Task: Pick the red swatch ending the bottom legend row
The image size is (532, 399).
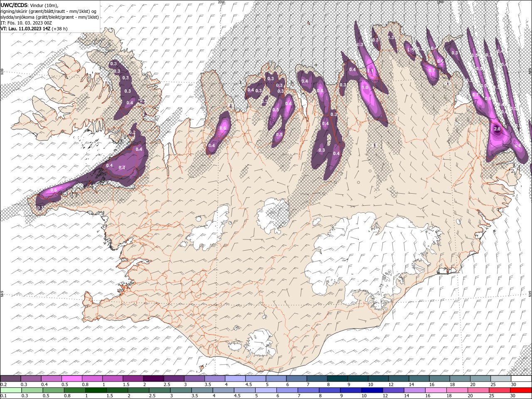Action: pos(521,390)
